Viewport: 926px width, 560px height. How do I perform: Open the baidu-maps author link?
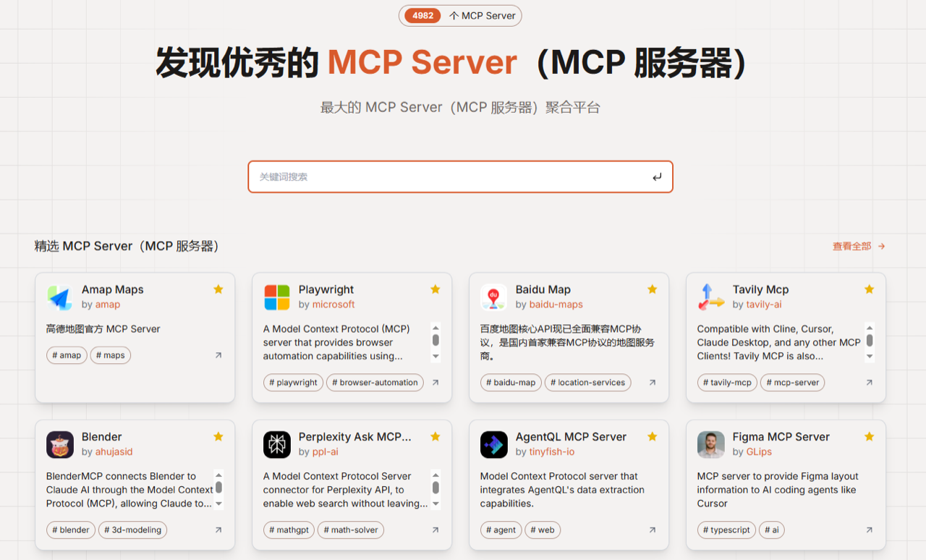tap(556, 305)
